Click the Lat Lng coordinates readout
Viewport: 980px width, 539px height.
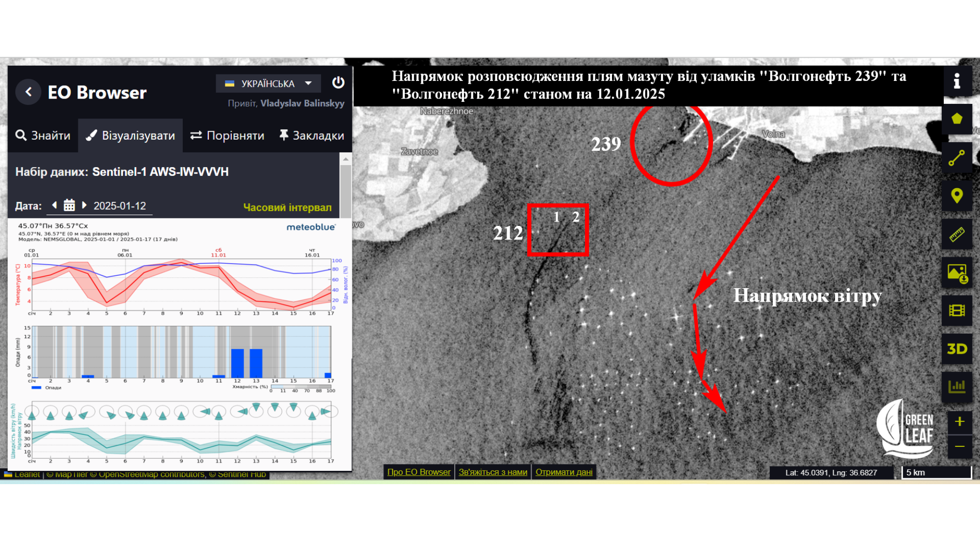coord(831,472)
